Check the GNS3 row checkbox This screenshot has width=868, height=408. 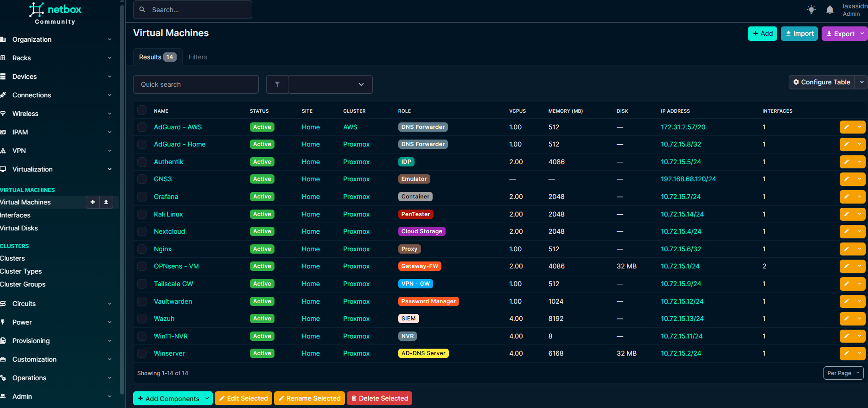[x=142, y=179]
